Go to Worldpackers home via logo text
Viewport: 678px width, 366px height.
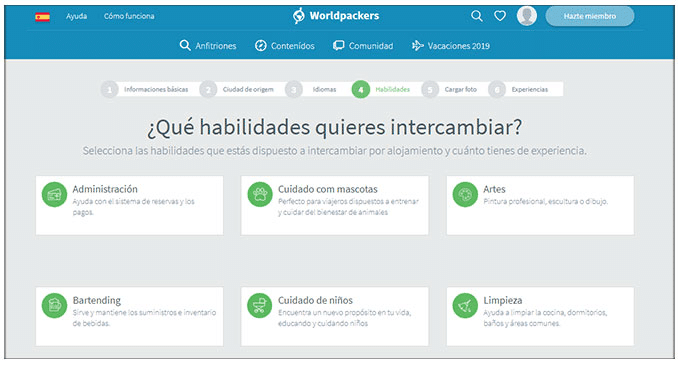[x=344, y=16]
